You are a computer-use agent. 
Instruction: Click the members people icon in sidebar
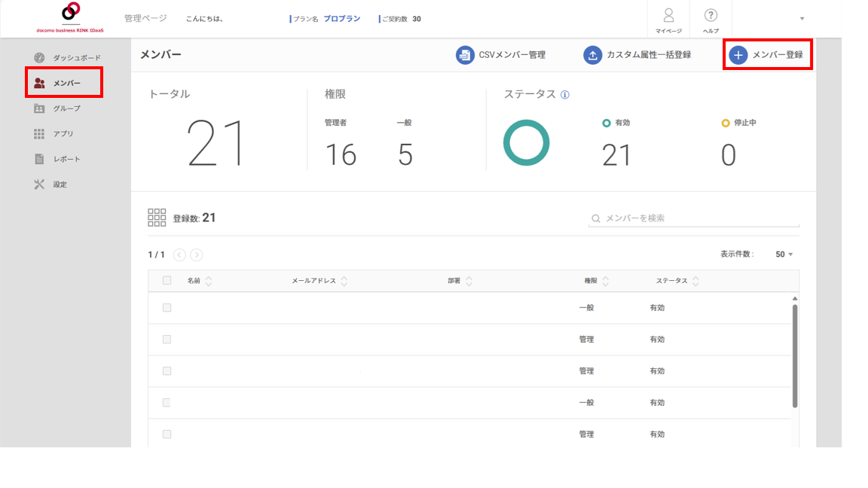pos(39,83)
